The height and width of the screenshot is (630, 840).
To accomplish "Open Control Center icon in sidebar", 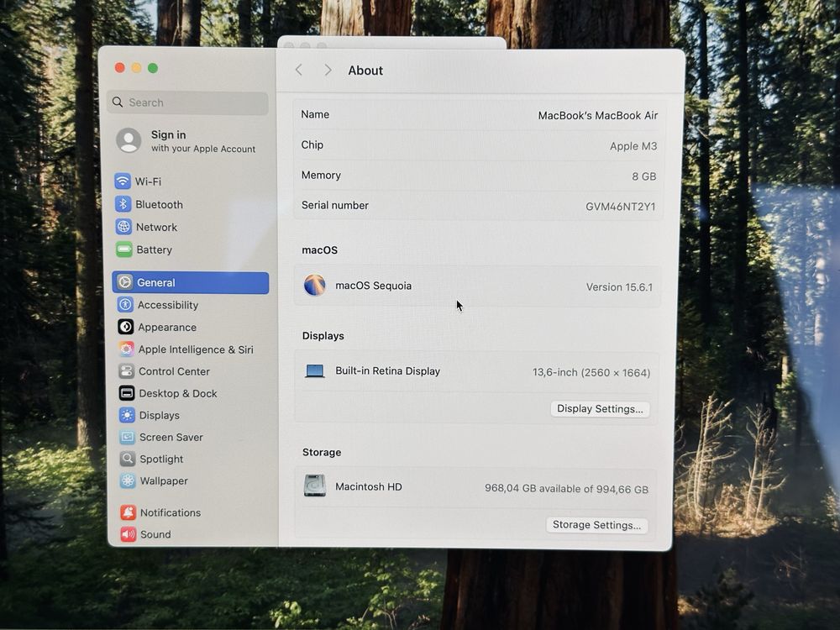I will click(x=127, y=371).
